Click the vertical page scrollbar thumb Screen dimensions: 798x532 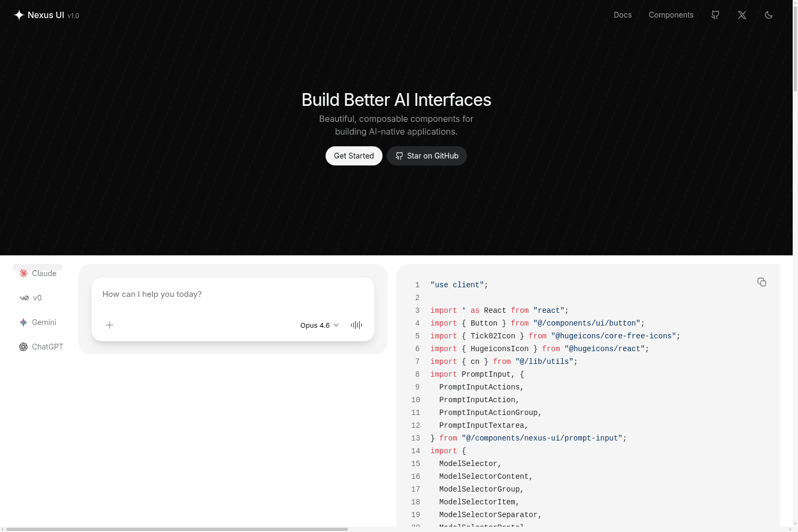(x=795, y=48)
